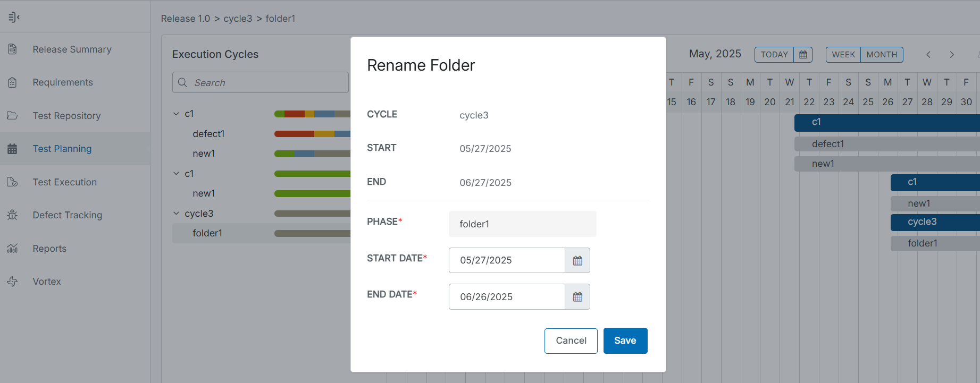Open Test Execution in sidebar
Viewport: 980px width, 383px height.
pos(64,182)
